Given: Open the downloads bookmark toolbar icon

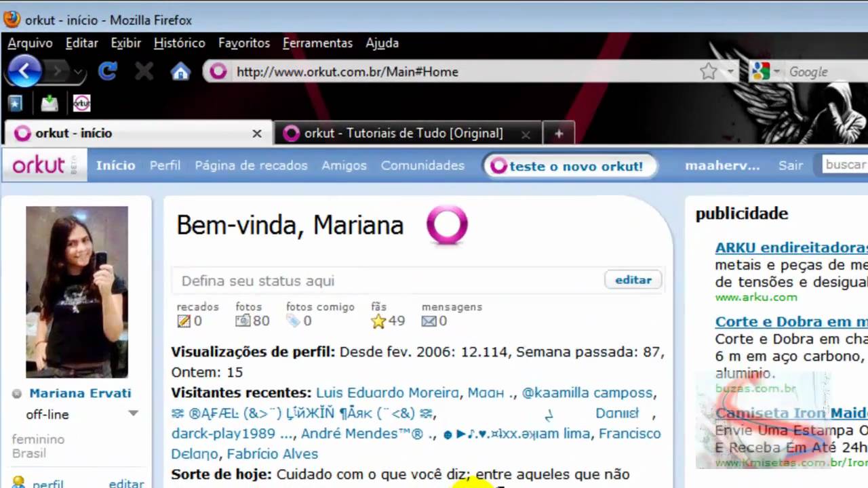Looking at the screenshot, I should click(x=50, y=103).
